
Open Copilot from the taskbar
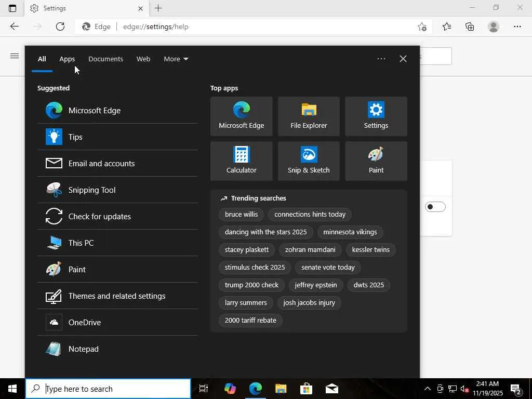pos(230,389)
